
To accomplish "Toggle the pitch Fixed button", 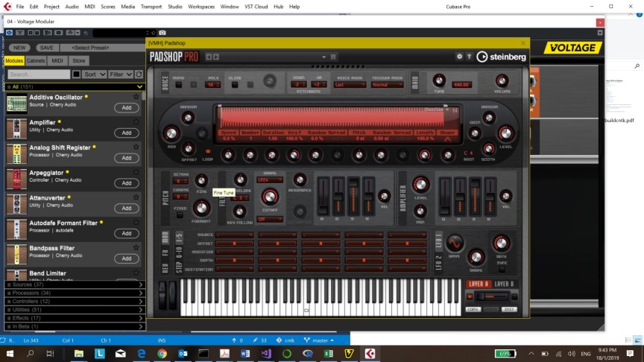I will (180, 215).
